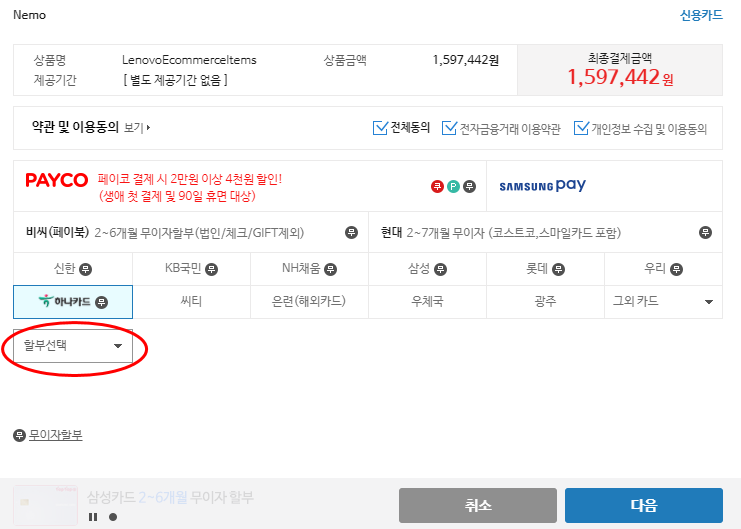Toggle 전자금융거래 이용약관 checkbox
Viewport: 741px width, 529px height.
tap(449, 128)
